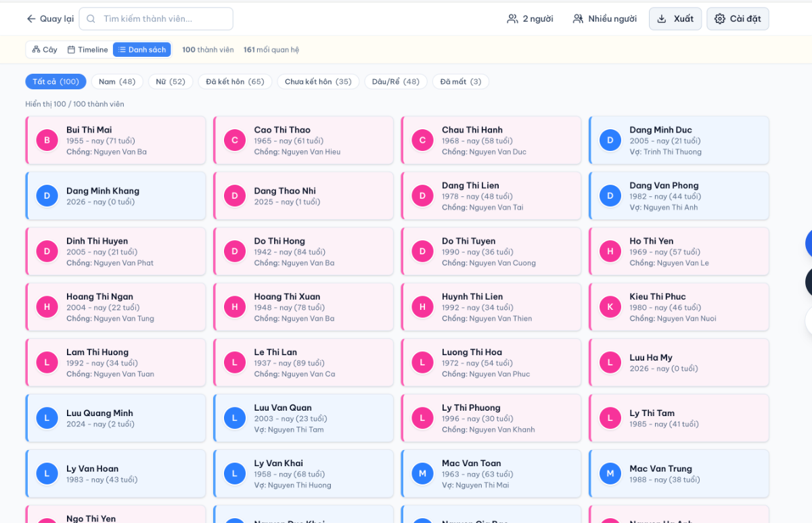Screen dimensions: 812x523
Task: Focus the Tìm kiếm thành viên search field
Action: click(156, 19)
